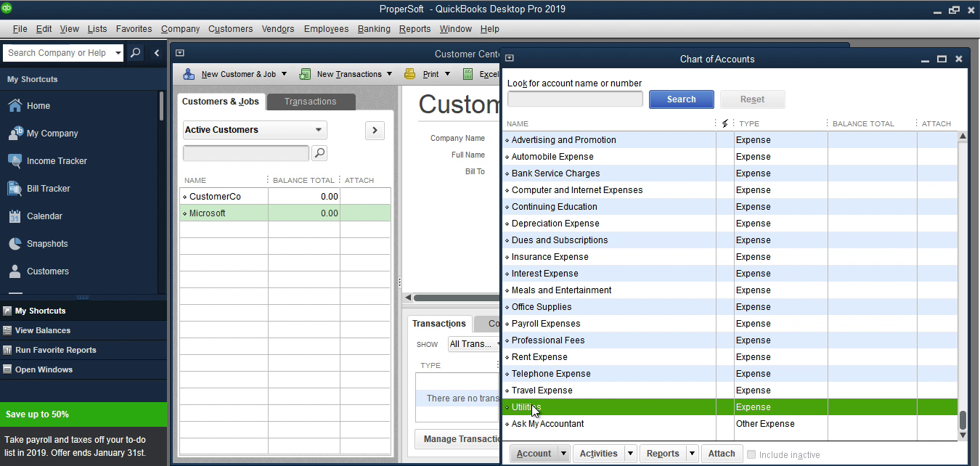The width and height of the screenshot is (980, 466).
Task: Select Rent Expense account
Action: [730, 357]
